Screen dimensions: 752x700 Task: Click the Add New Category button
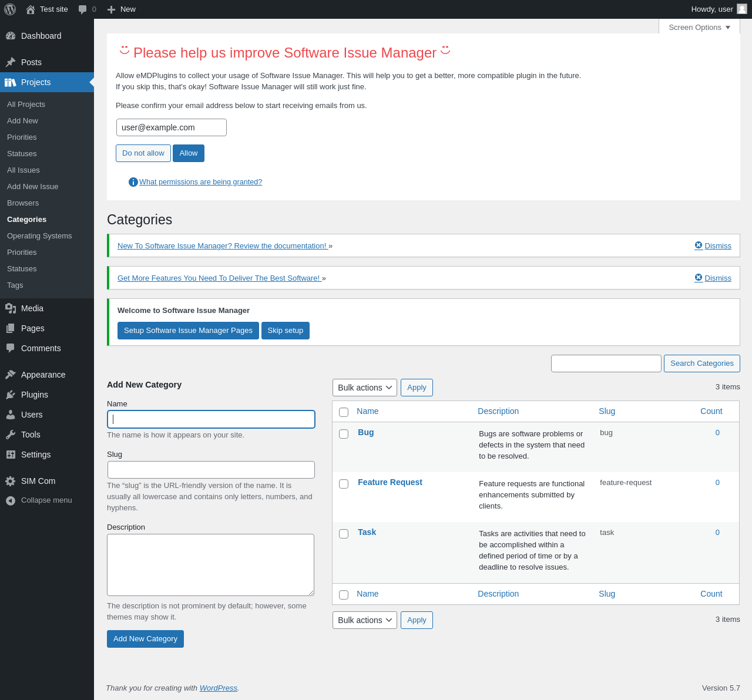(145, 639)
